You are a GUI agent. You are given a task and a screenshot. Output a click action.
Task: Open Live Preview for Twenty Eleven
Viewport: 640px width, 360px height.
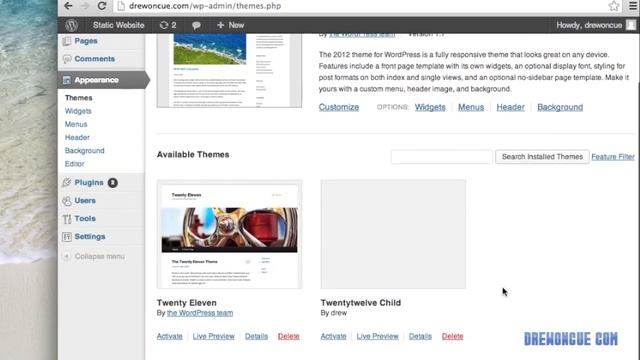point(213,336)
